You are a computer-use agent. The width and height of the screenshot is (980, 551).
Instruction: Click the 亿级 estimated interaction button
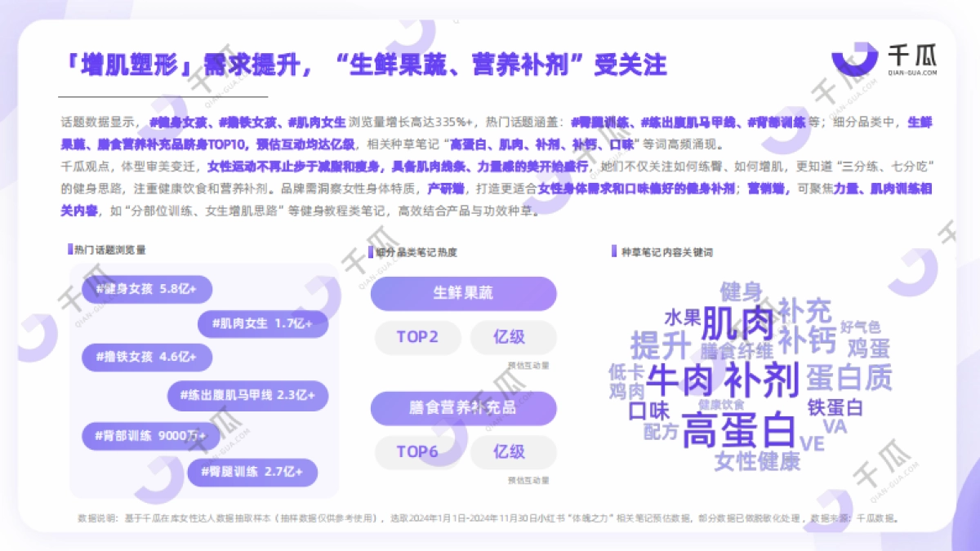point(513,338)
